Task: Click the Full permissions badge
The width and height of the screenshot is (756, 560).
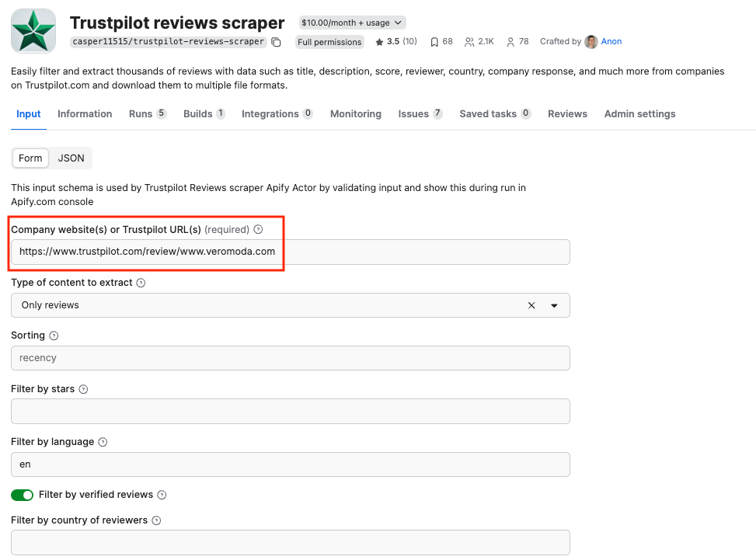Action: 329,41
